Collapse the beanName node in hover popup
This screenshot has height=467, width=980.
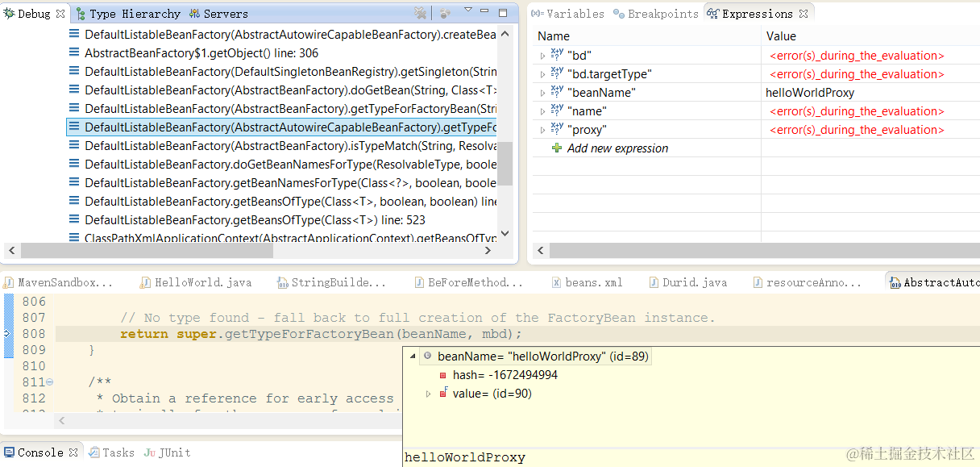tap(413, 356)
